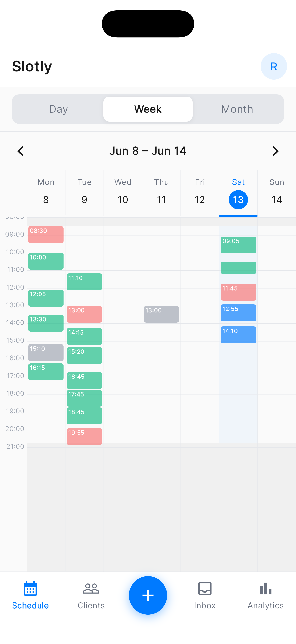Viewport: 296px width, 644px height.
Task: Go to next week with right chevron
Action: [x=275, y=151]
